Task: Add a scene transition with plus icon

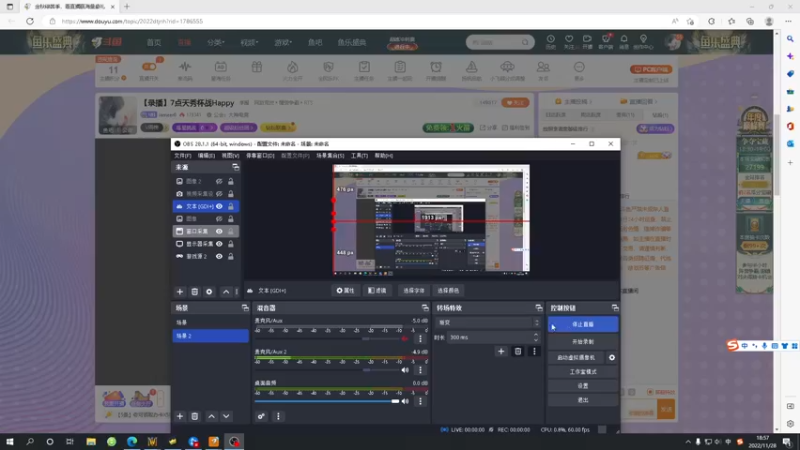Action: (501, 352)
